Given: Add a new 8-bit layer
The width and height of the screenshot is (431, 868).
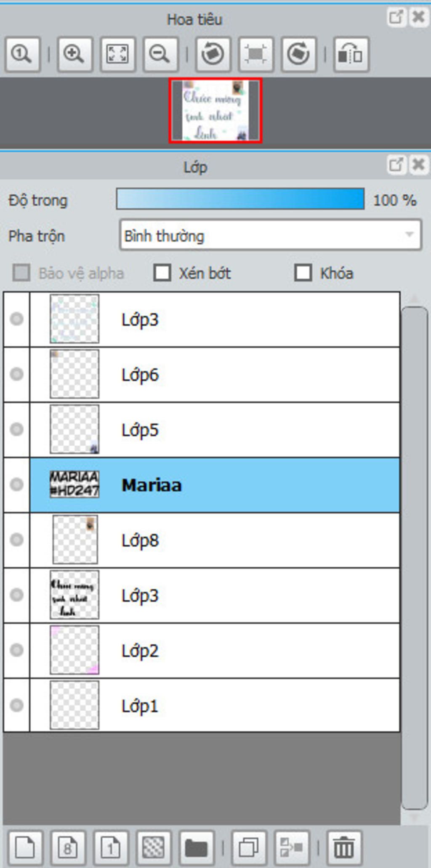Looking at the screenshot, I should click(x=68, y=847).
